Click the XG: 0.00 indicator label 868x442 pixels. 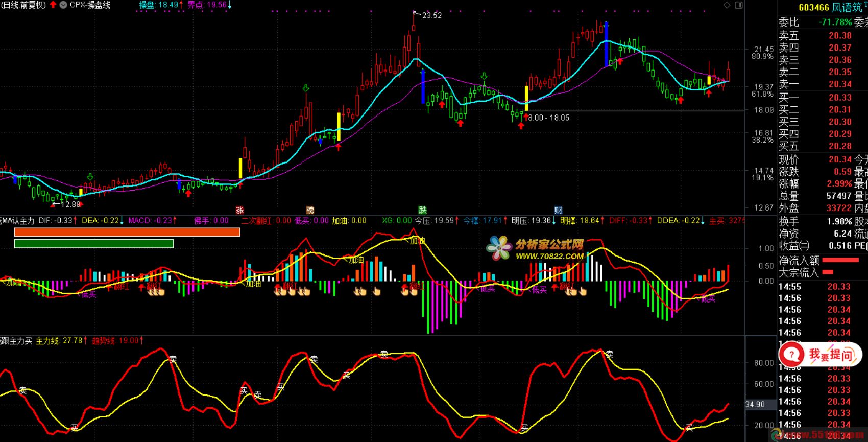tap(397, 221)
